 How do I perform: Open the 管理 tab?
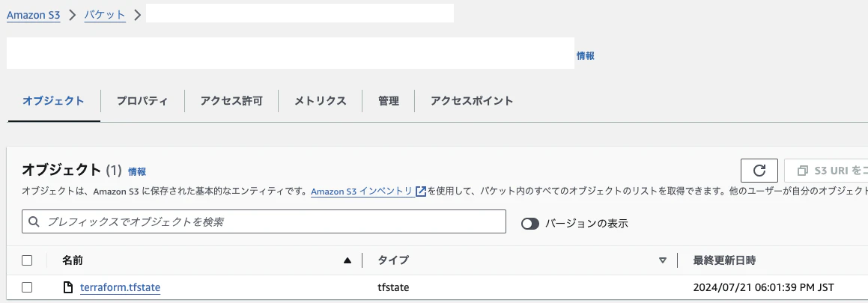coord(389,101)
